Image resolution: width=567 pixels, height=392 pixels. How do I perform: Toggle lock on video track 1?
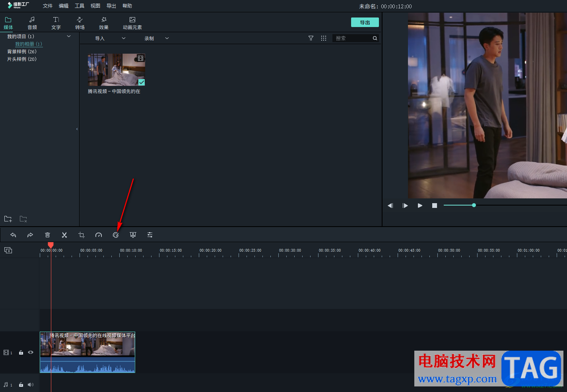coord(21,353)
